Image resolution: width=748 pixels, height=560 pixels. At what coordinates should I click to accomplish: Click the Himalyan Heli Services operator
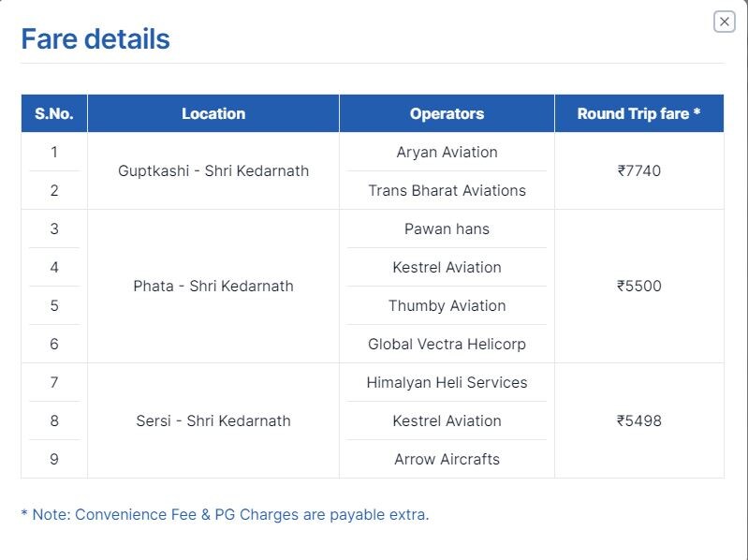pos(447,382)
